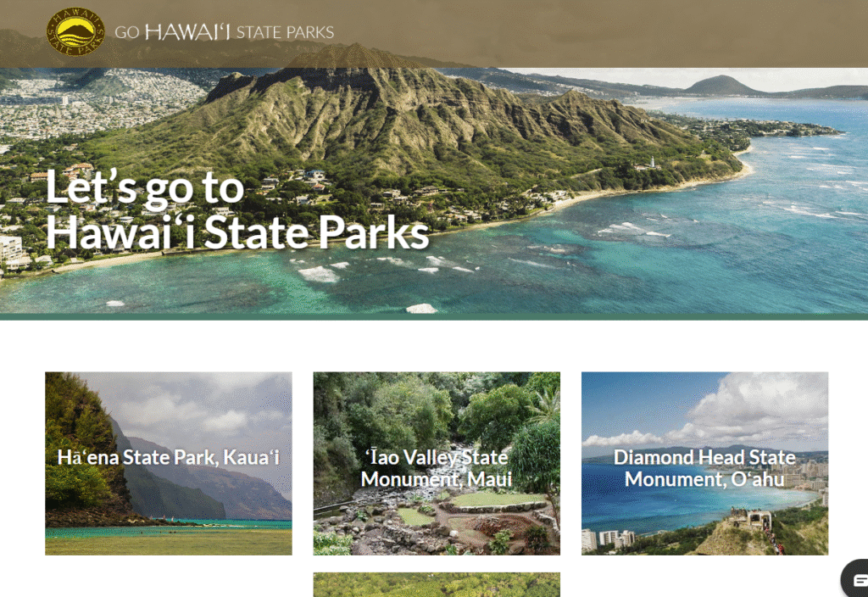Open the chat widget bubble icon
Viewport: 868px width, 597px height.
coord(856,578)
